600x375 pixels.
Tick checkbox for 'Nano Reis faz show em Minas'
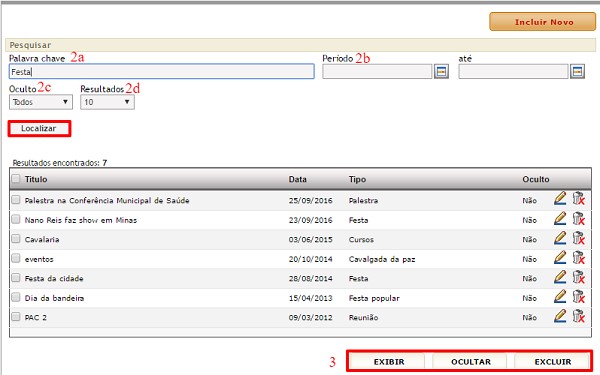16,219
